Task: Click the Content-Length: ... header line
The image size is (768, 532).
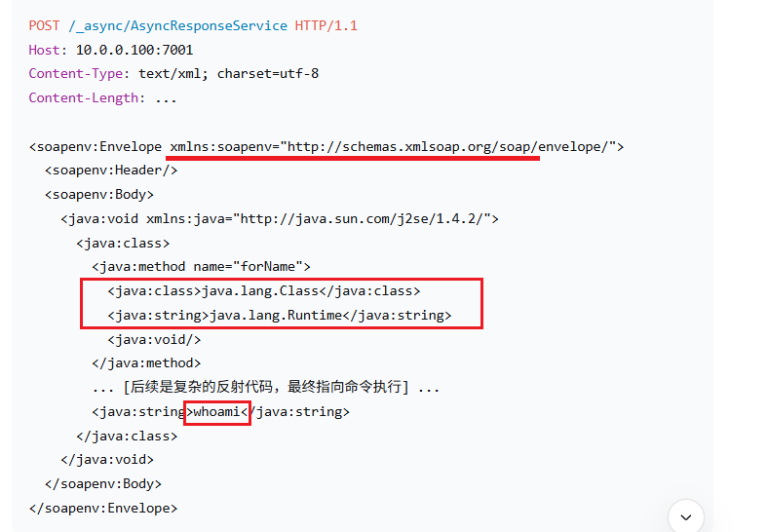Action: [x=102, y=98]
